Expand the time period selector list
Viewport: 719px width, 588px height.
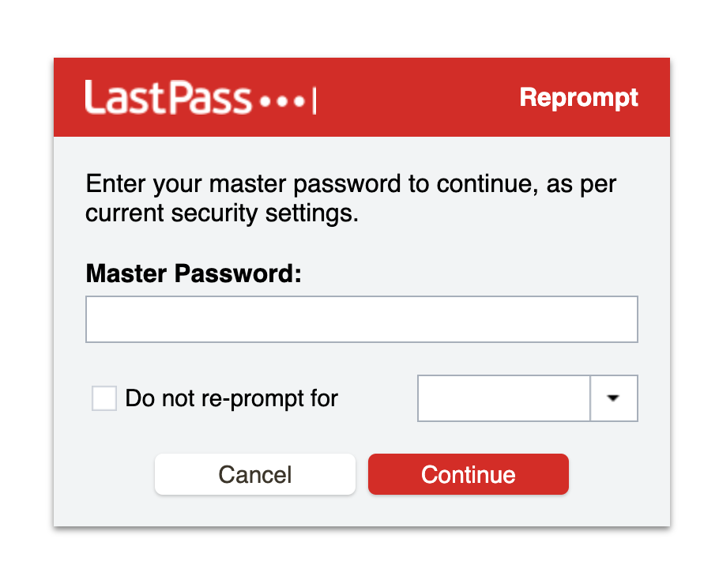pos(613,398)
